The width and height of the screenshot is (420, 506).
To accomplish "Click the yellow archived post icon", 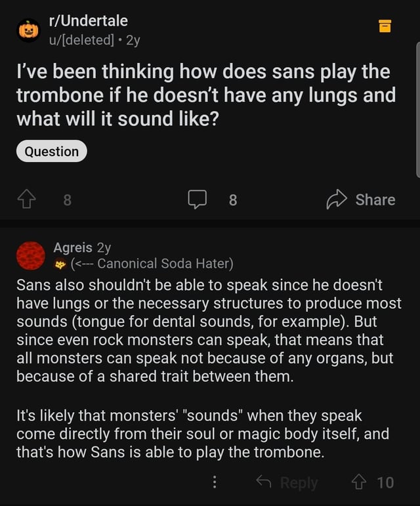I will pyautogui.click(x=385, y=26).
